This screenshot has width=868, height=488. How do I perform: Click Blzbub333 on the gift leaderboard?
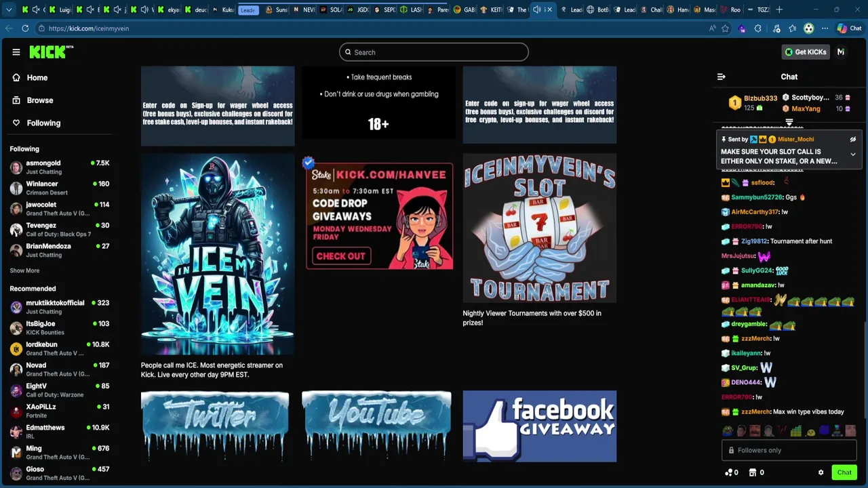[760, 98]
